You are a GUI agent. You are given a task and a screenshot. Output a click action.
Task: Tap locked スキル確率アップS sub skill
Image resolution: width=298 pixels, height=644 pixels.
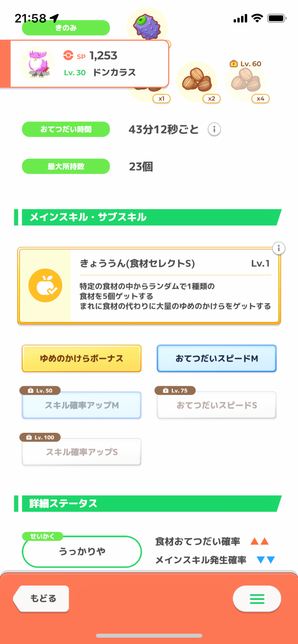tap(82, 452)
